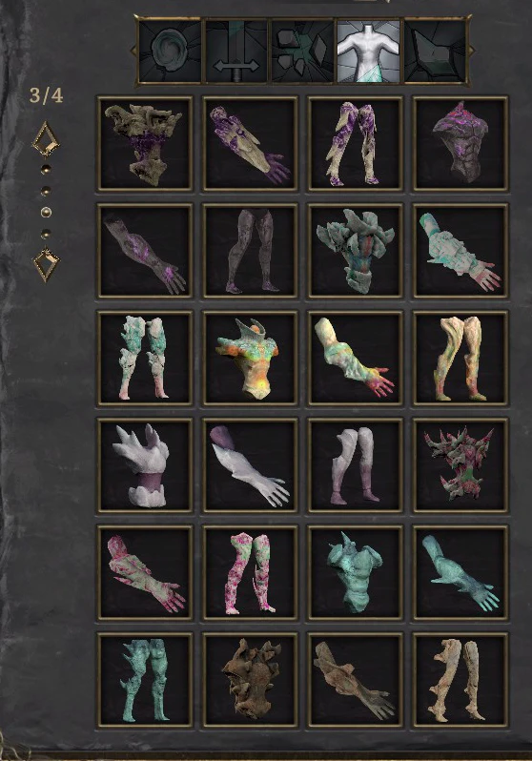The height and width of the screenshot is (761, 532).
Task: Select the pink and green floral legs
Action: pos(250,573)
